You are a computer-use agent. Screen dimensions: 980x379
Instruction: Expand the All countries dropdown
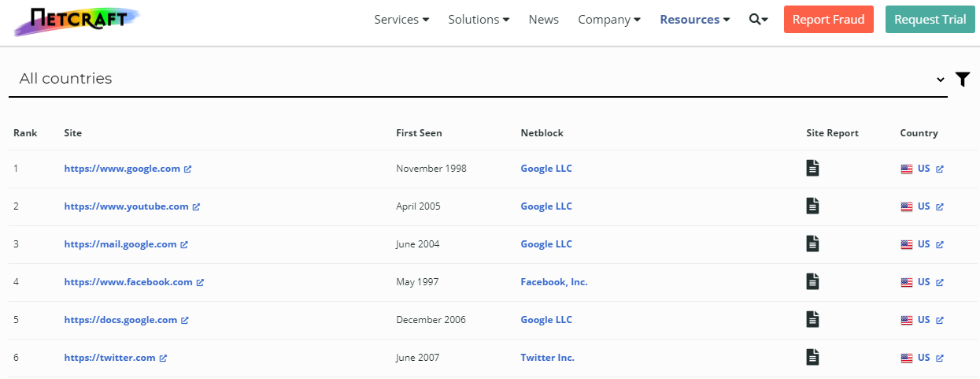[x=478, y=79]
